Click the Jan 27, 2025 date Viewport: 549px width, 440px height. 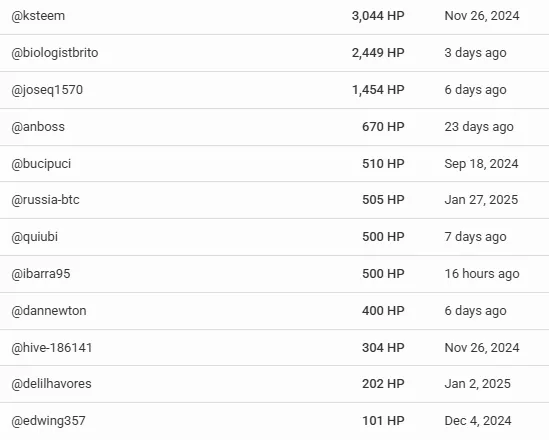pos(481,200)
